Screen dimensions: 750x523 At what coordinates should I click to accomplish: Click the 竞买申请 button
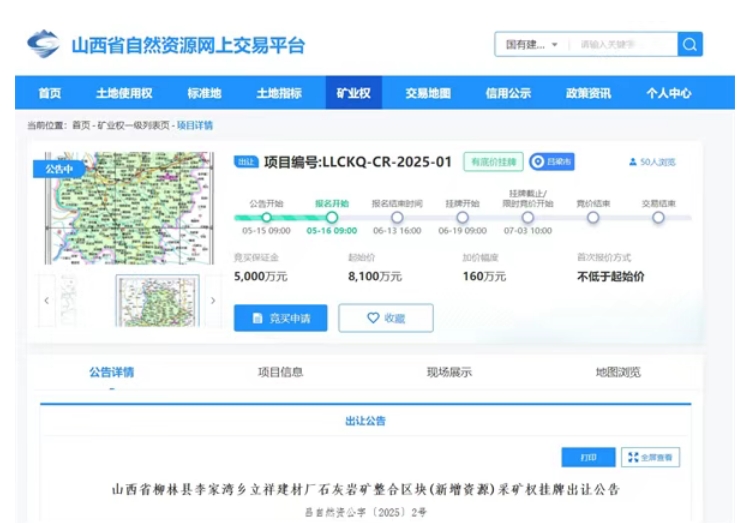280,318
